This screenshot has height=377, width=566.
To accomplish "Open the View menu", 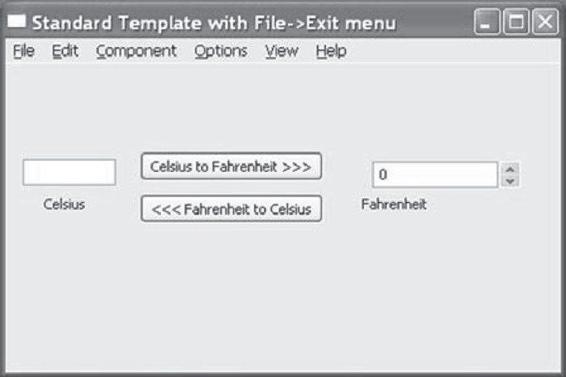I will pos(282,51).
